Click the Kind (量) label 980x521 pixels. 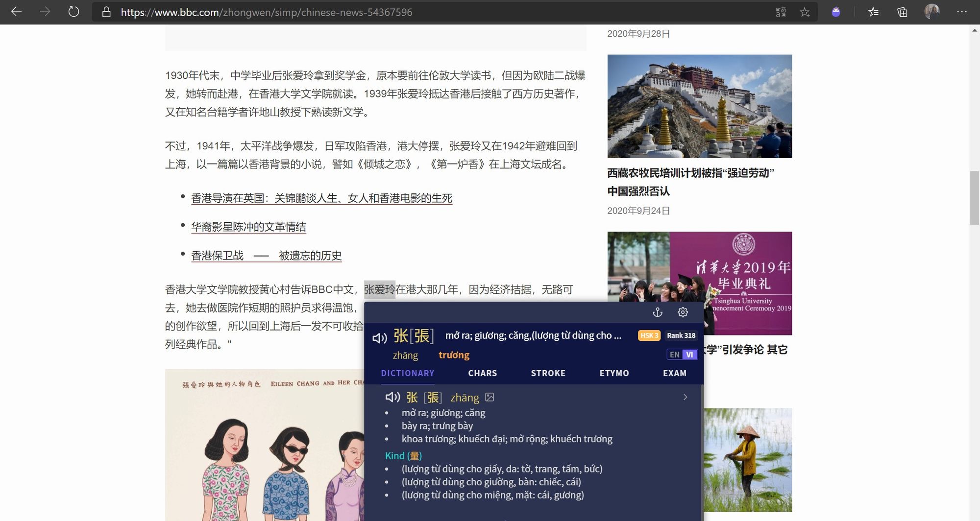403,456
